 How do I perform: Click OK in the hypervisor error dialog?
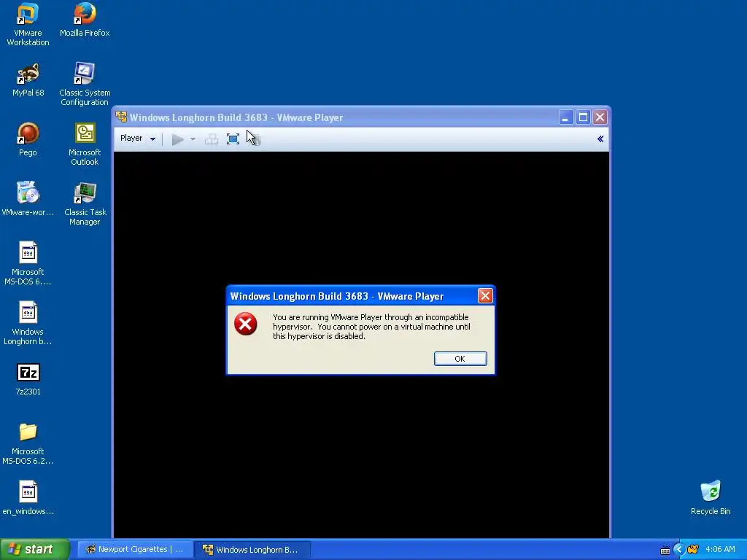(460, 359)
